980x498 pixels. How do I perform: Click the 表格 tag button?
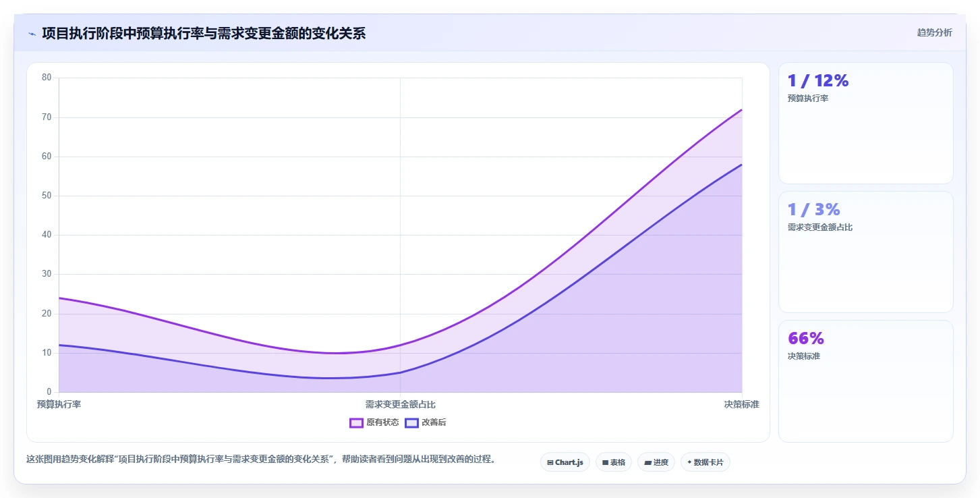tap(614, 462)
